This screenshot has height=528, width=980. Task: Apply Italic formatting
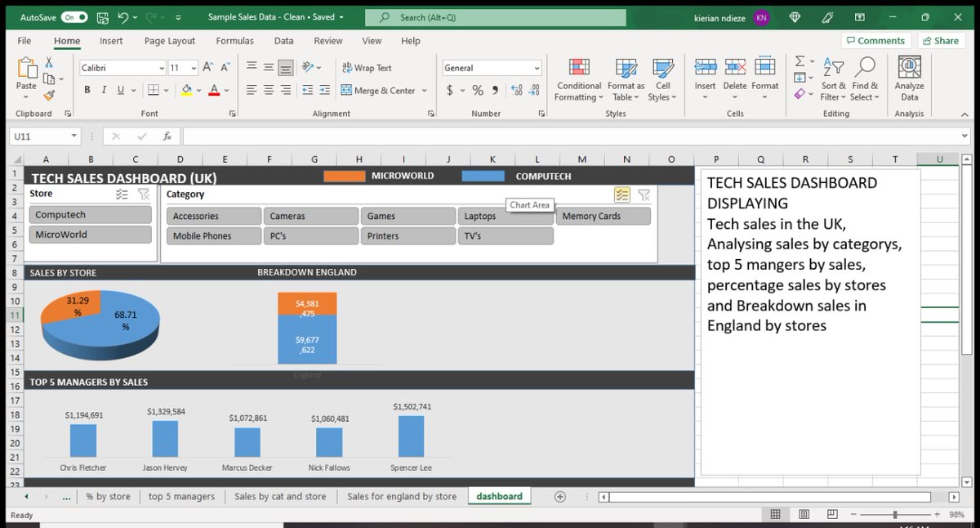coord(104,90)
